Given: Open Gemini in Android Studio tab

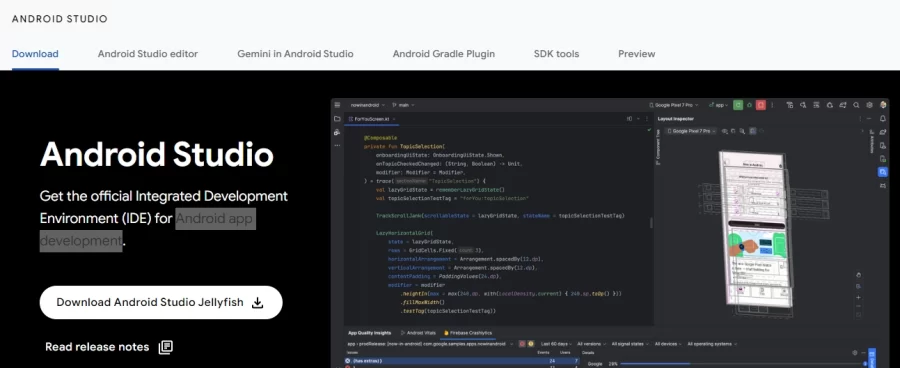Looking at the screenshot, I should click(295, 54).
